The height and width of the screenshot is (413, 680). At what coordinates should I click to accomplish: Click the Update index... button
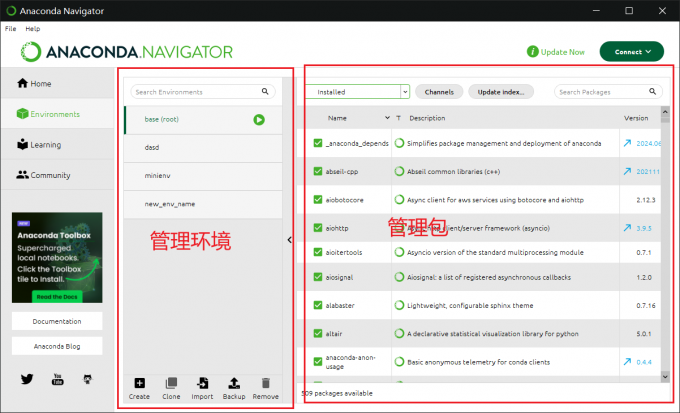coord(500,92)
